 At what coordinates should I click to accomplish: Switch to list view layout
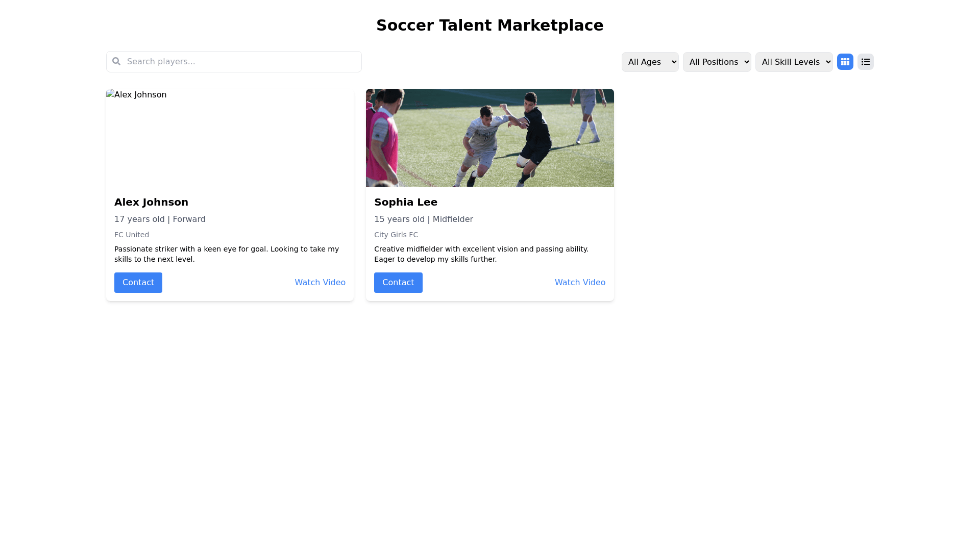coord(865,62)
